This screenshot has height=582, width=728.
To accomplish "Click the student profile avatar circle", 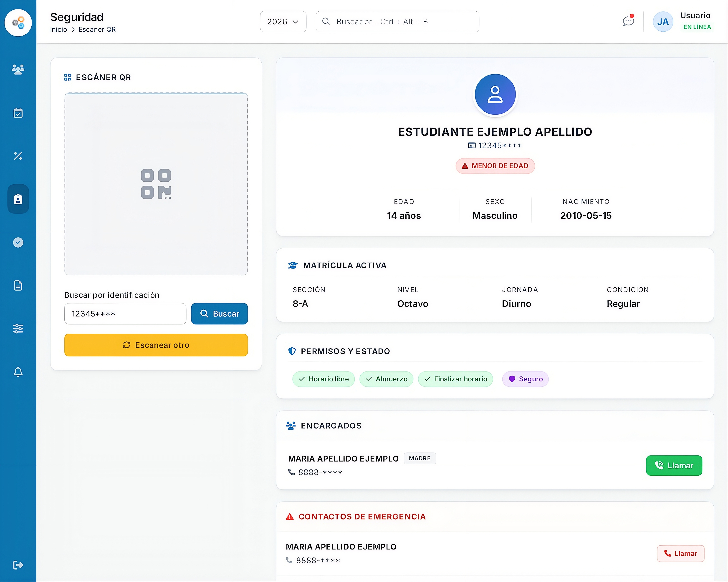I will [x=495, y=95].
